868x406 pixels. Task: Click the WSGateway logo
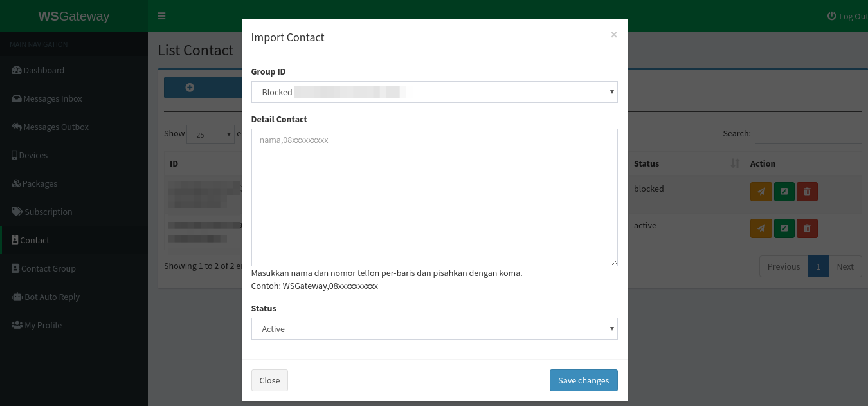coord(74,16)
